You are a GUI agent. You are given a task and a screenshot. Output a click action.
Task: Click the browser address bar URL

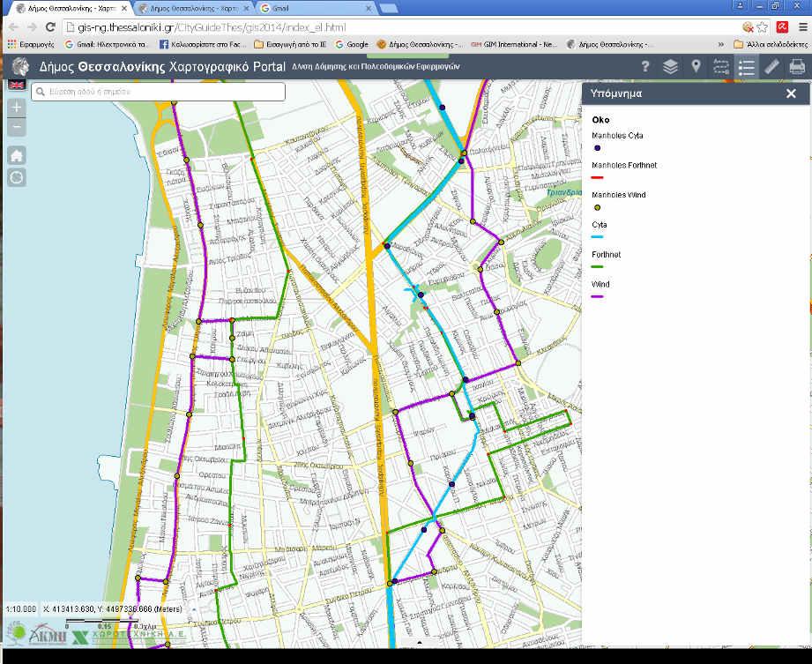click(212, 27)
